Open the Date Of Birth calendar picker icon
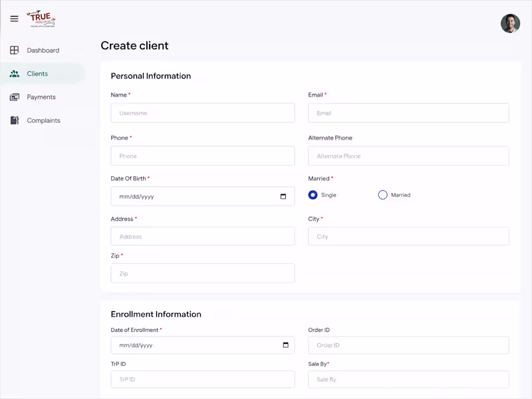532x399 pixels. (x=283, y=196)
